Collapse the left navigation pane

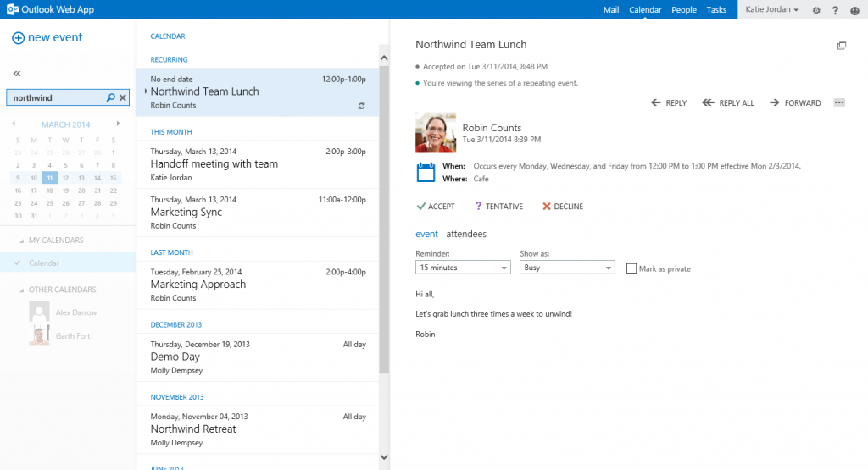[x=17, y=75]
